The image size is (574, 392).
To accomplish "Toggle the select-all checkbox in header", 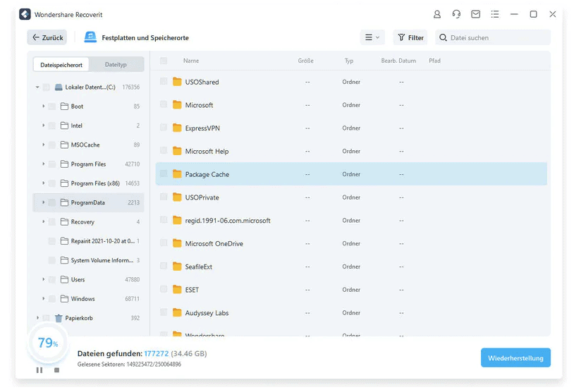I will 164,61.
